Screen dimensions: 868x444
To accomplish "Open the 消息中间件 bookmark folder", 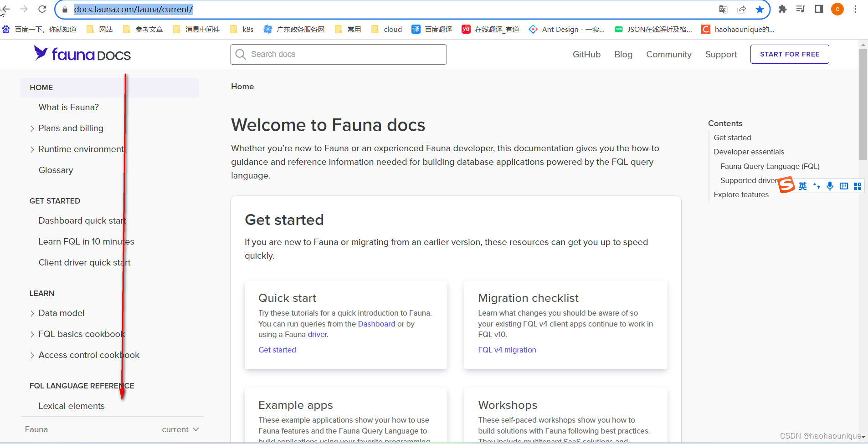I will coord(197,29).
